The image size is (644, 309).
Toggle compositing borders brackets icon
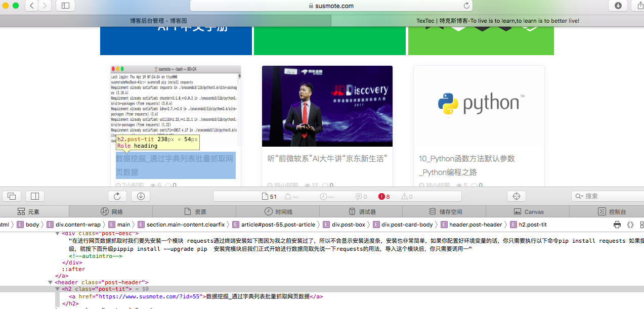click(630, 225)
